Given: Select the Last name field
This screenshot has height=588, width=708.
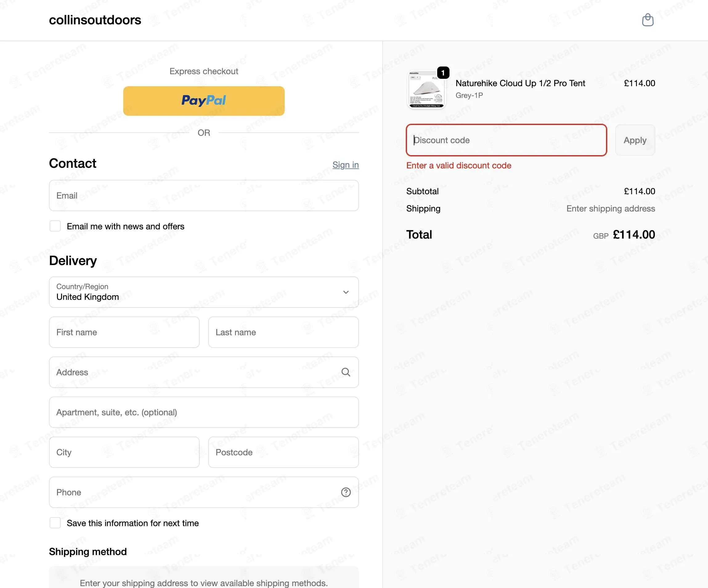Looking at the screenshot, I should point(283,332).
